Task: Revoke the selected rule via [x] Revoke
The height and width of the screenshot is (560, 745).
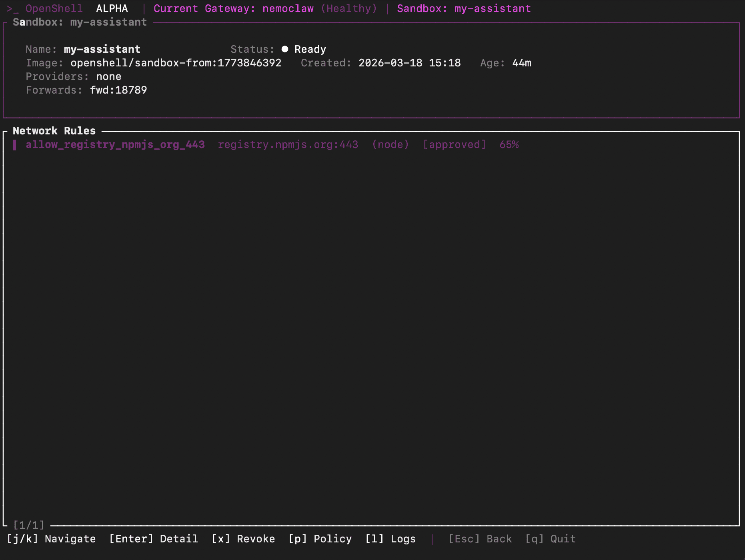Action: [x=243, y=539]
